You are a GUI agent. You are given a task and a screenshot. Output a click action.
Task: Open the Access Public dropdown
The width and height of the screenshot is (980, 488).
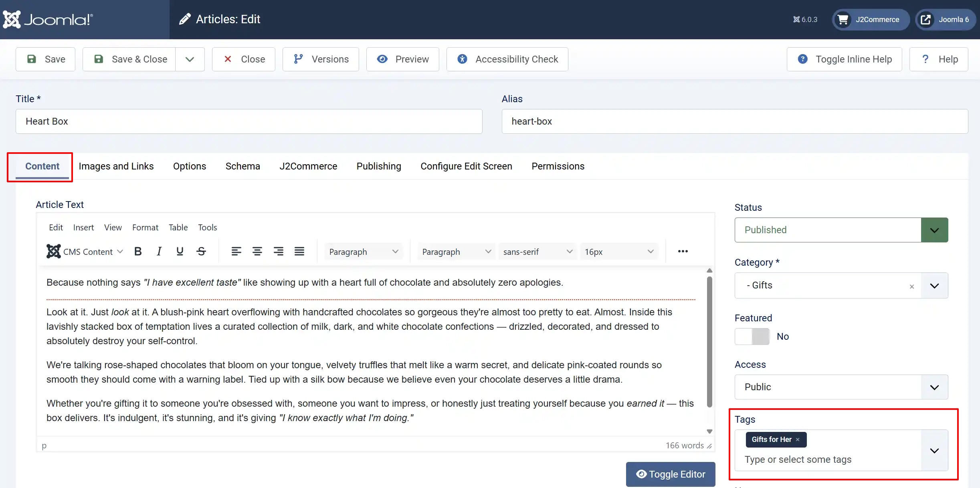pos(841,387)
